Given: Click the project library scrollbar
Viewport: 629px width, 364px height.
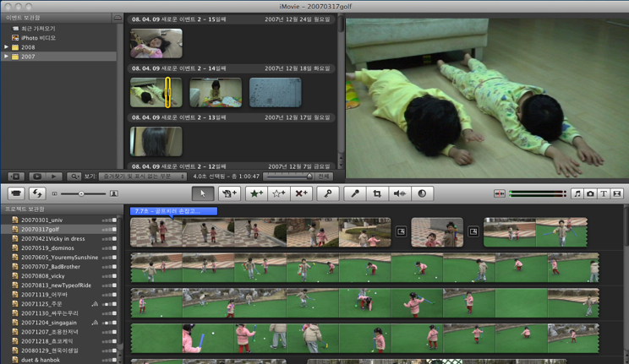Looking at the screenshot, I should pyautogui.click(x=120, y=285).
